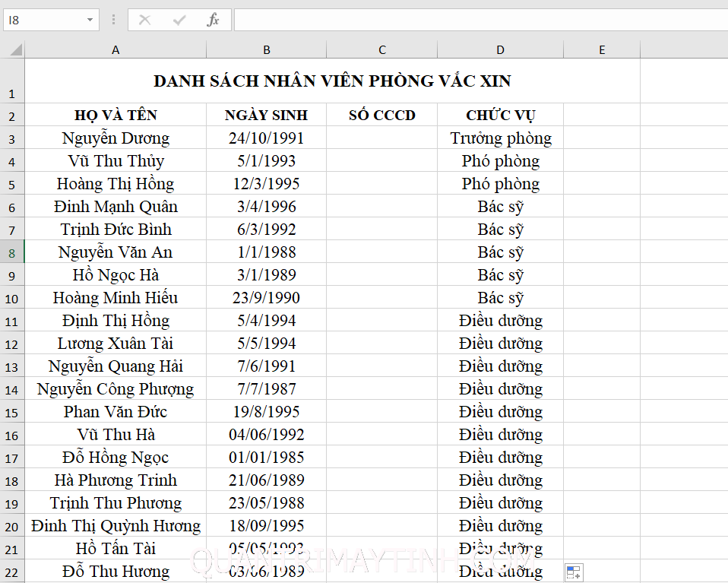Select row 15 header
This screenshot has height=583, width=728.
12,411
